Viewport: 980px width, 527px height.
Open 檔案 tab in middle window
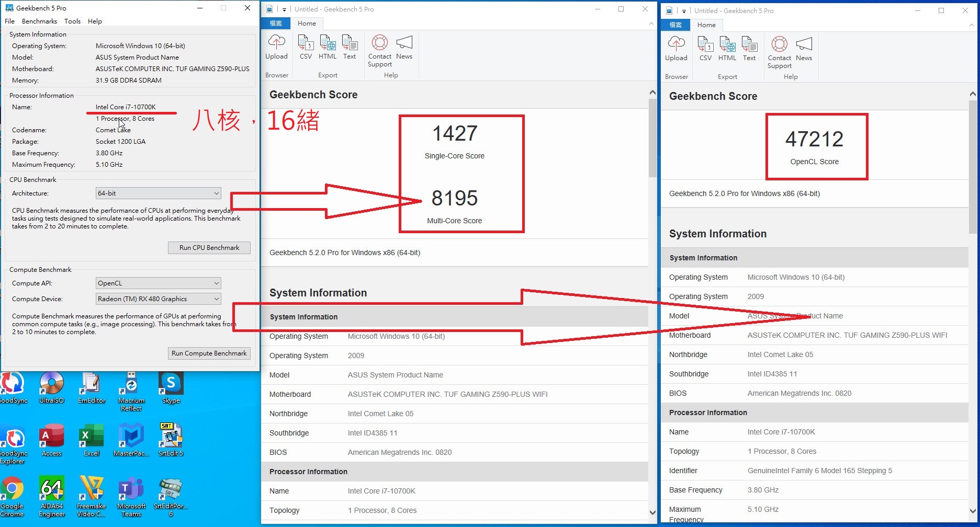[276, 24]
